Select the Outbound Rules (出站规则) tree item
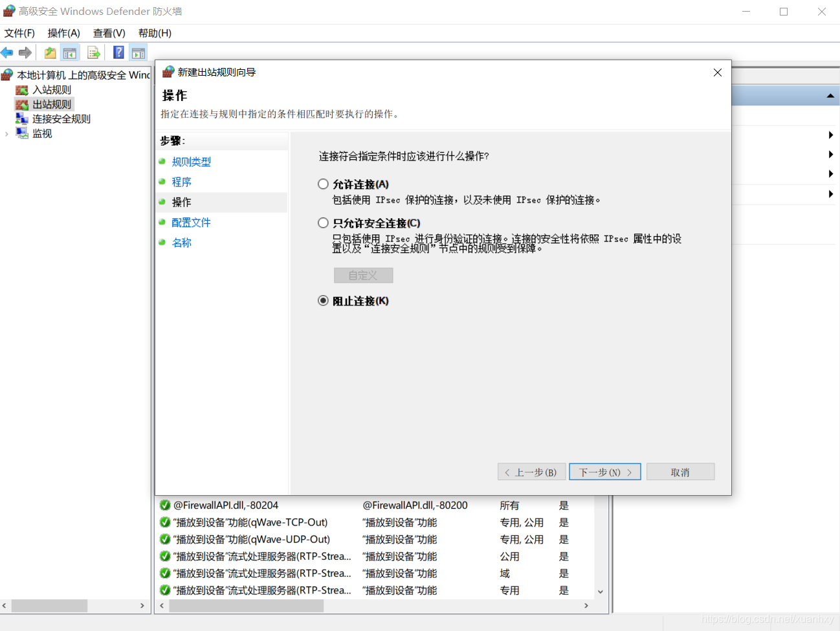The width and height of the screenshot is (840, 631). (x=52, y=104)
